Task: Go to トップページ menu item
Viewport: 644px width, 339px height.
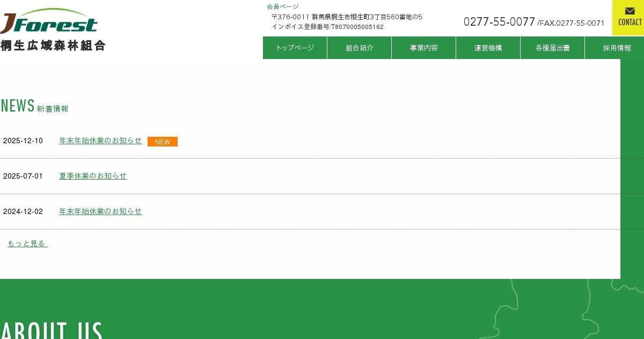Action: (295, 48)
